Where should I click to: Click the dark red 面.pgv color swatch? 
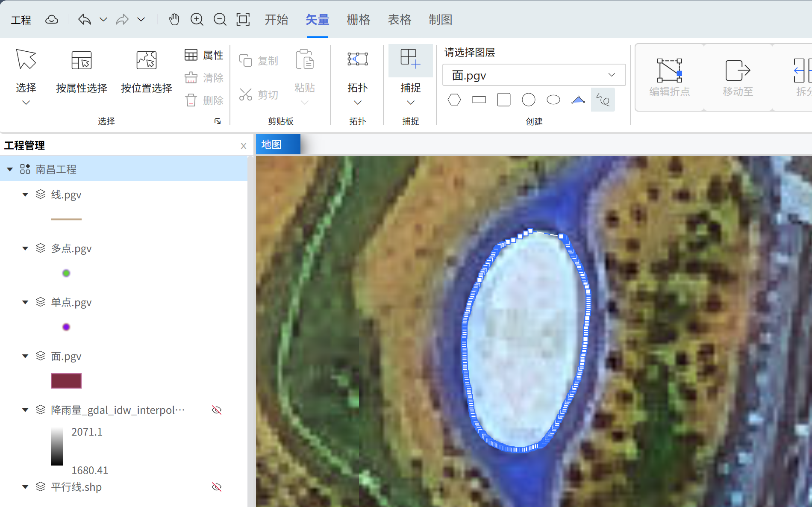(x=66, y=380)
